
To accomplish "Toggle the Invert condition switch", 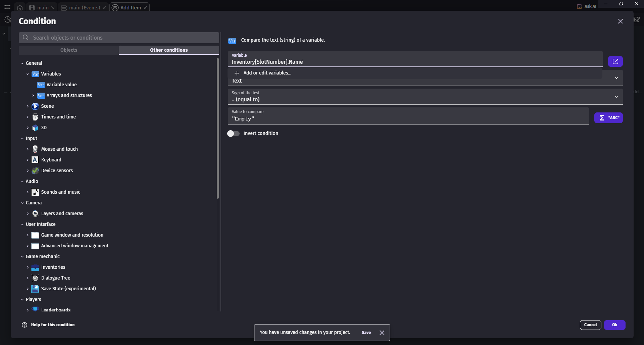I will point(233,134).
